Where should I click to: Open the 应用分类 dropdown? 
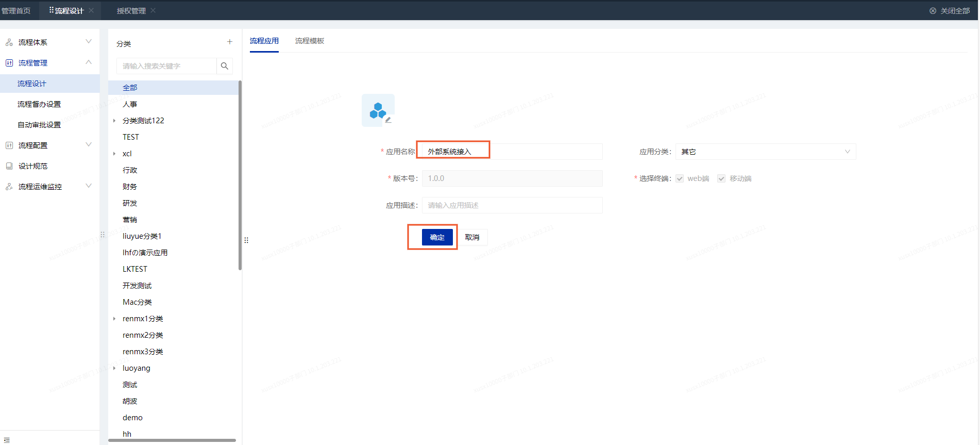pyautogui.click(x=766, y=152)
